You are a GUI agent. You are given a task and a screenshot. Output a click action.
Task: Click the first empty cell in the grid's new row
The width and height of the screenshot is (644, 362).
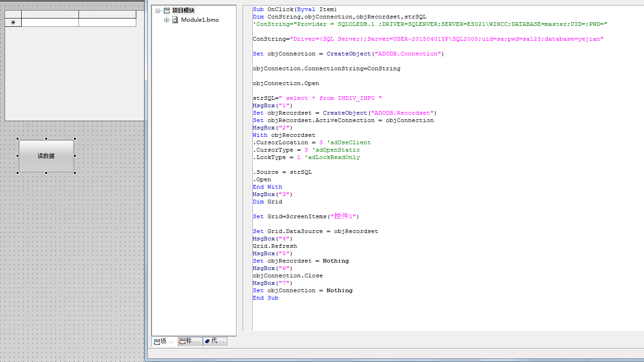pos(50,22)
